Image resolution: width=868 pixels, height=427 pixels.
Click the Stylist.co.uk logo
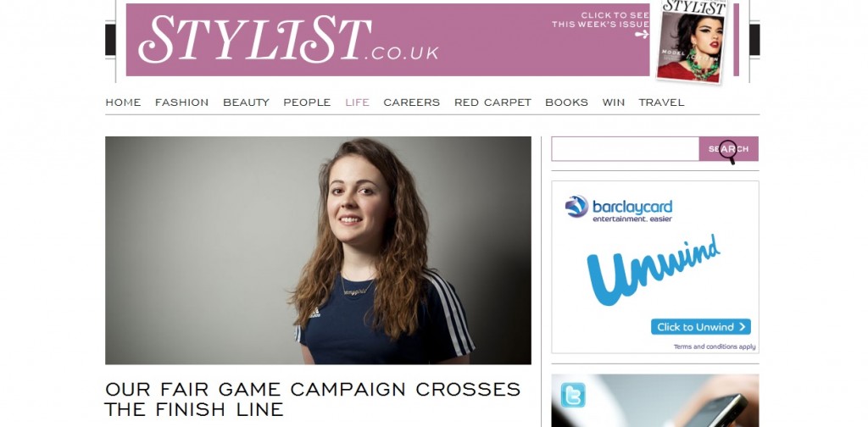[x=288, y=39]
